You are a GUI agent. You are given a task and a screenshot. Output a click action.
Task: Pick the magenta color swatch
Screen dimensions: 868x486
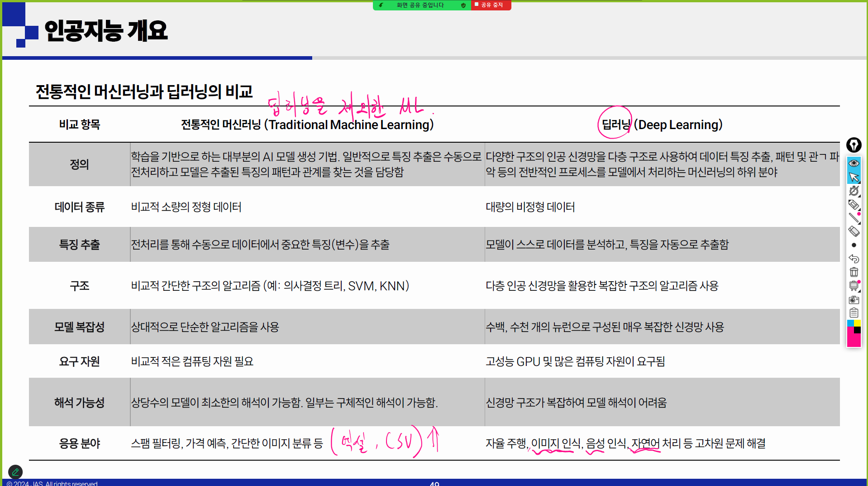[x=853, y=340]
